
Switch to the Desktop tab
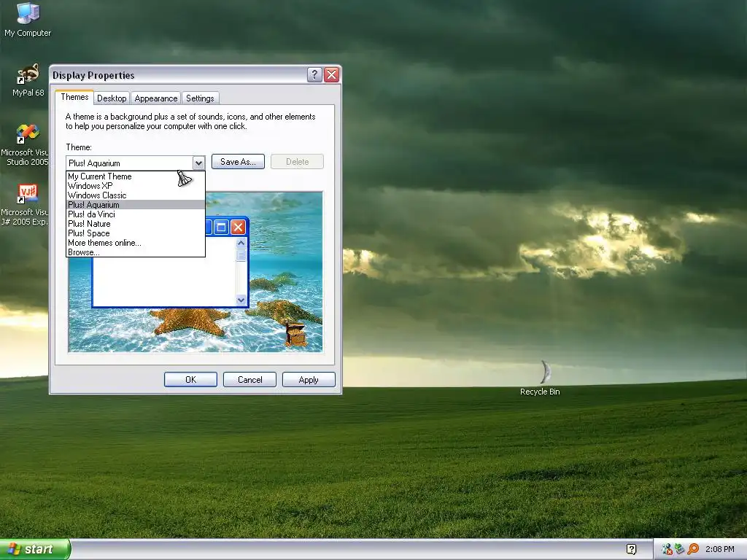coord(112,98)
